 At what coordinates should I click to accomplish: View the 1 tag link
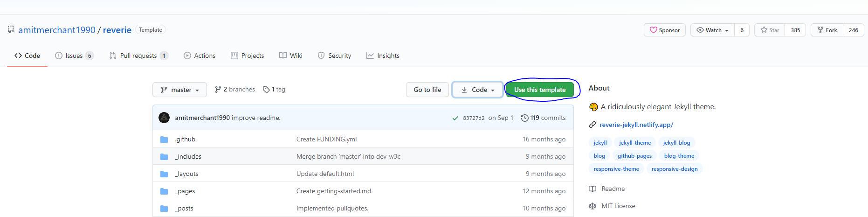coord(274,89)
